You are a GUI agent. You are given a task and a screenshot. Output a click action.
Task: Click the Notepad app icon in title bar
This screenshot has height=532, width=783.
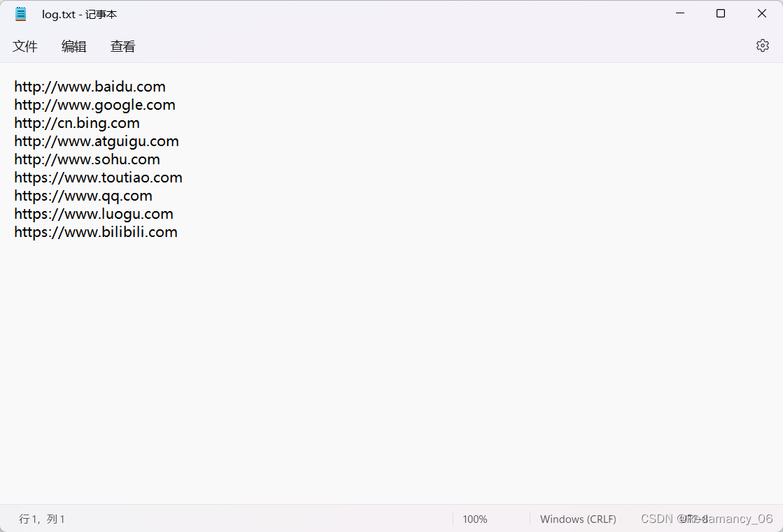tap(20, 13)
